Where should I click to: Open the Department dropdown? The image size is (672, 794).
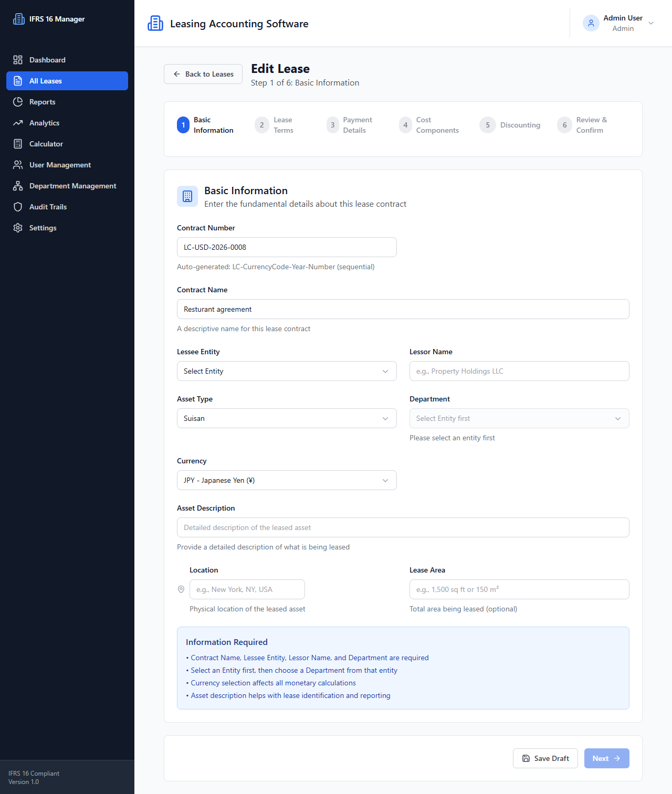click(519, 418)
